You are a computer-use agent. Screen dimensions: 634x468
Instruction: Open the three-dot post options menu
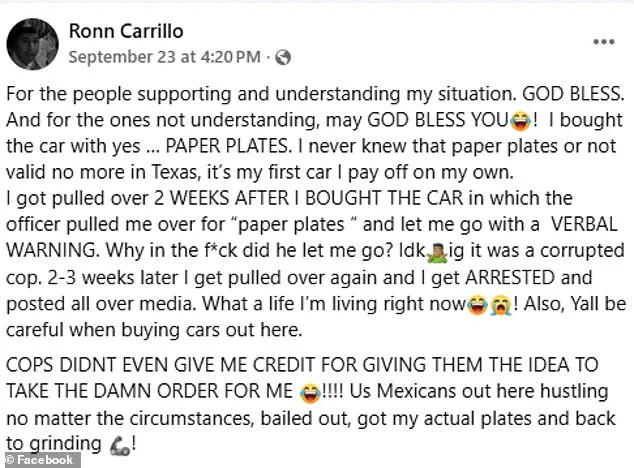pos(603,43)
